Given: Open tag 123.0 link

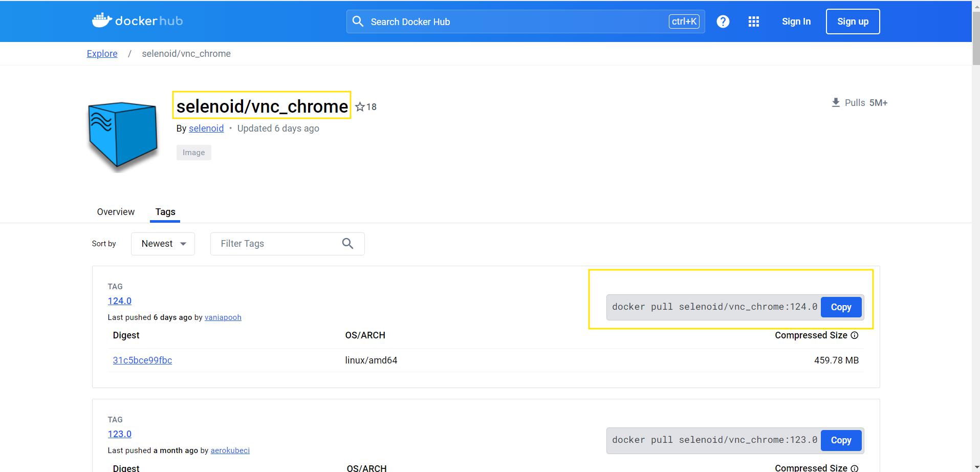Looking at the screenshot, I should 120,434.
